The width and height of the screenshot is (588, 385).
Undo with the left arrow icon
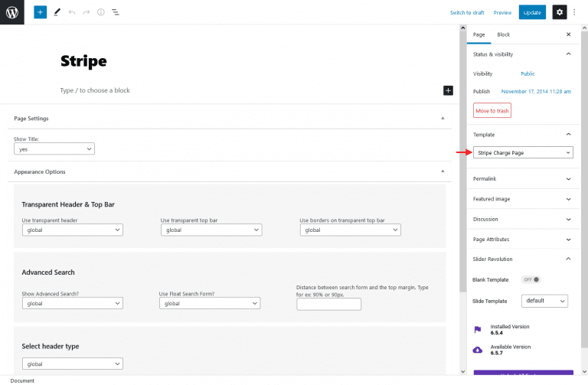(x=72, y=12)
